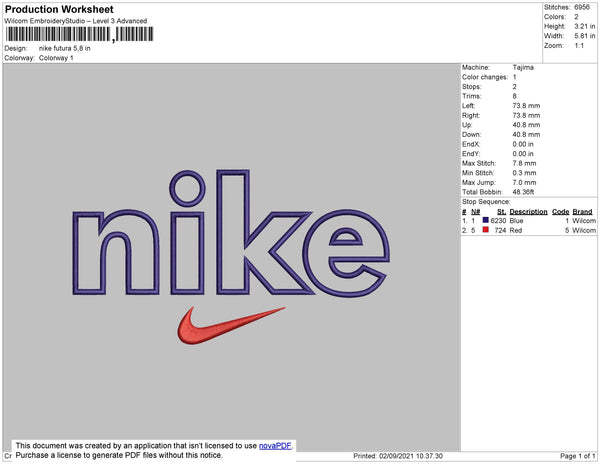Click the Zoom value 1:1
The image size is (600, 464).
579,46
